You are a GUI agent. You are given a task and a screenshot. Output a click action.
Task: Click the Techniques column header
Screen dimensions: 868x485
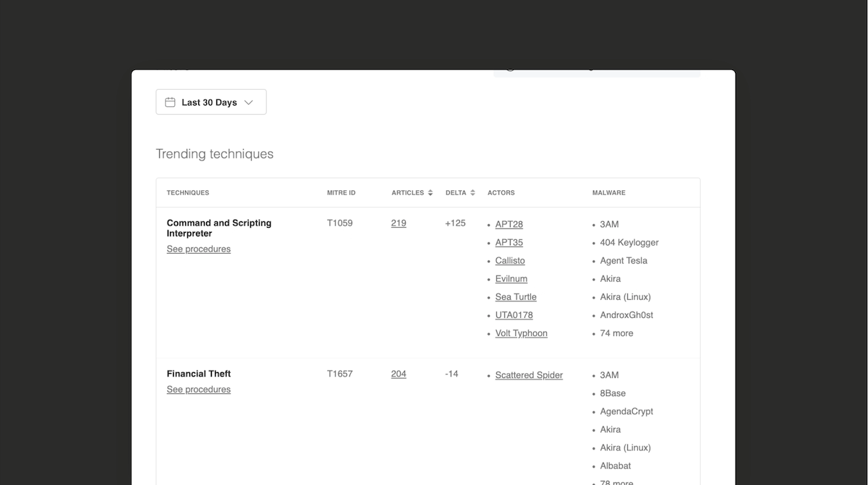[x=188, y=193]
